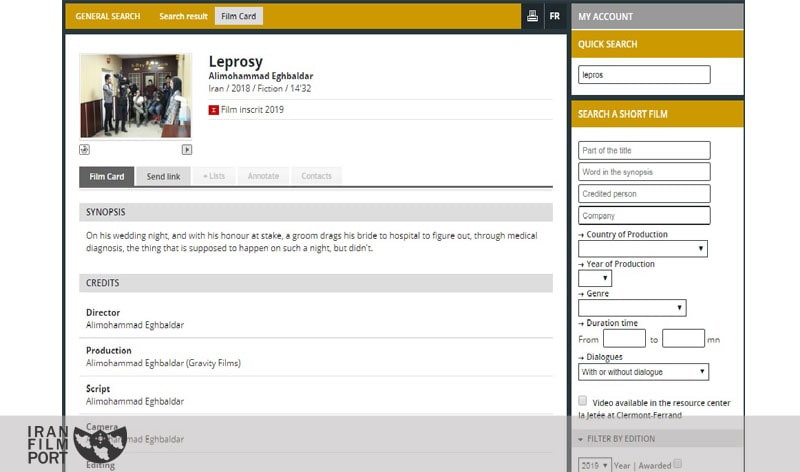Open the Year of Production dropdown
Viewport: 800px width, 472px height.
(x=594, y=278)
